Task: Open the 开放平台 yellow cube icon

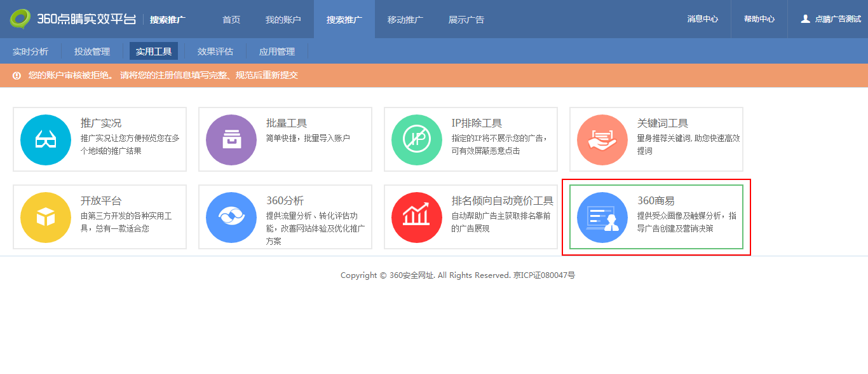Action: [x=46, y=217]
